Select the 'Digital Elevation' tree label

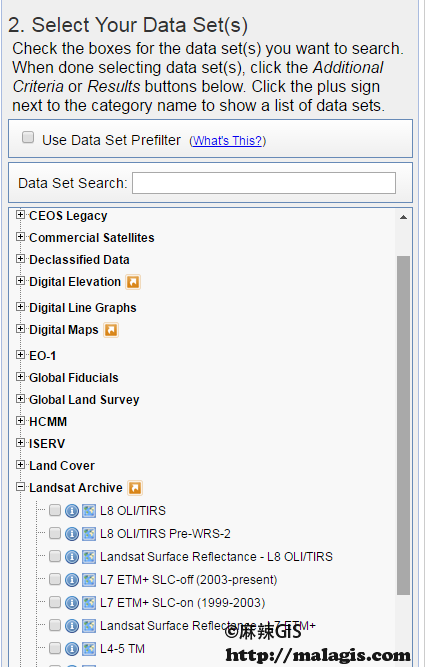coord(75,282)
